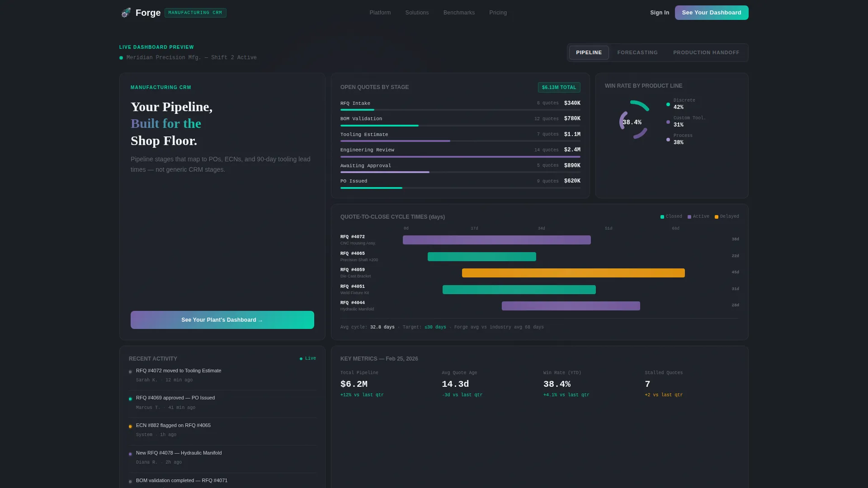Click the ≤30 days target value

point(435,327)
